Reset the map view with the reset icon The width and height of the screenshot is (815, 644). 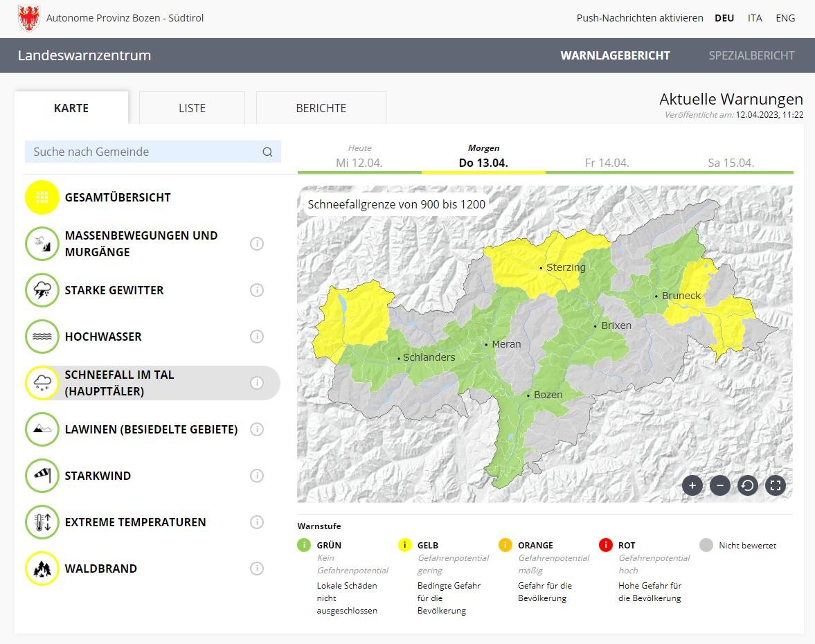pos(748,485)
